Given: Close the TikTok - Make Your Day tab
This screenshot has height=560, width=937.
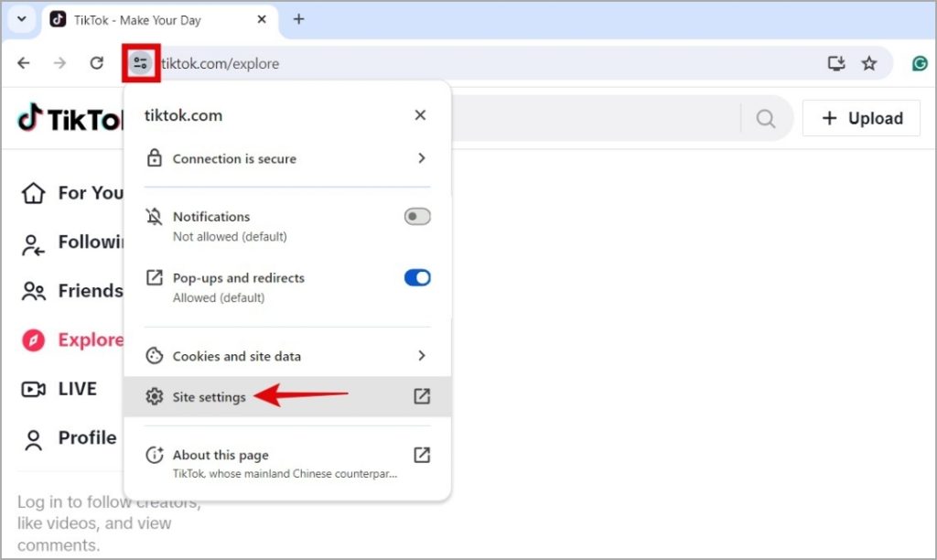Looking at the screenshot, I should click(x=262, y=19).
